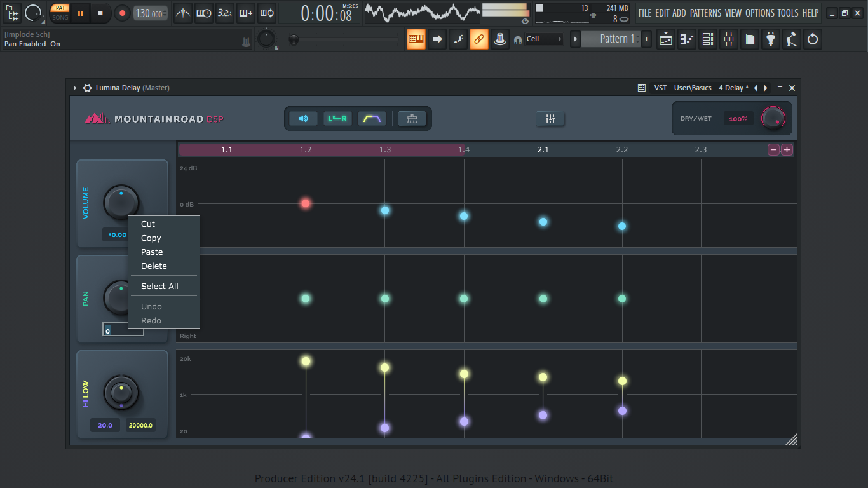Toggle loop recording icon
The image size is (868, 488).
click(x=266, y=13)
